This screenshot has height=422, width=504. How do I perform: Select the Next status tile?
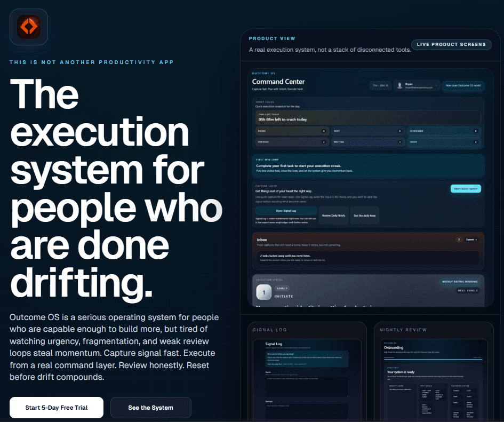click(368, 131)
